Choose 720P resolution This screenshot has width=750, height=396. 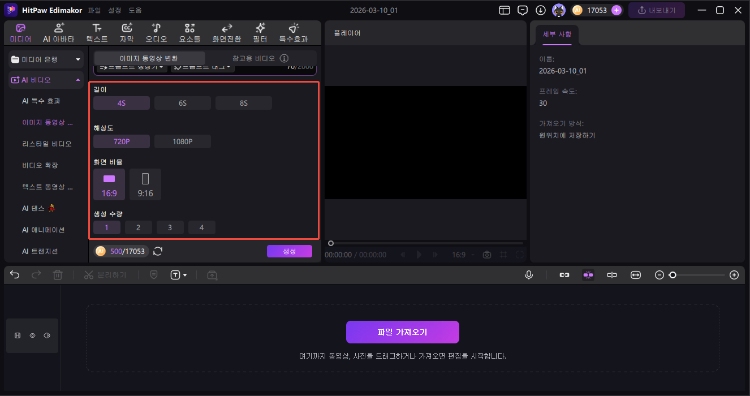pos(121,142)
